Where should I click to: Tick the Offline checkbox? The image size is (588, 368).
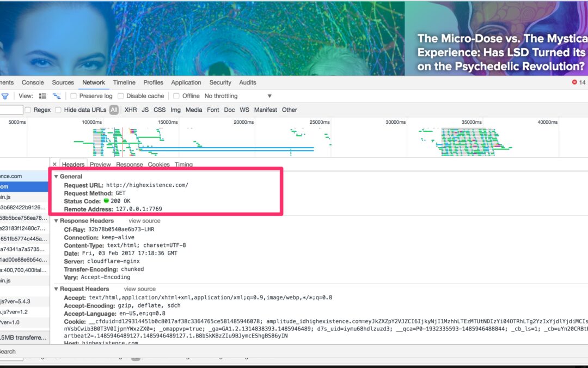pos(176,96)
